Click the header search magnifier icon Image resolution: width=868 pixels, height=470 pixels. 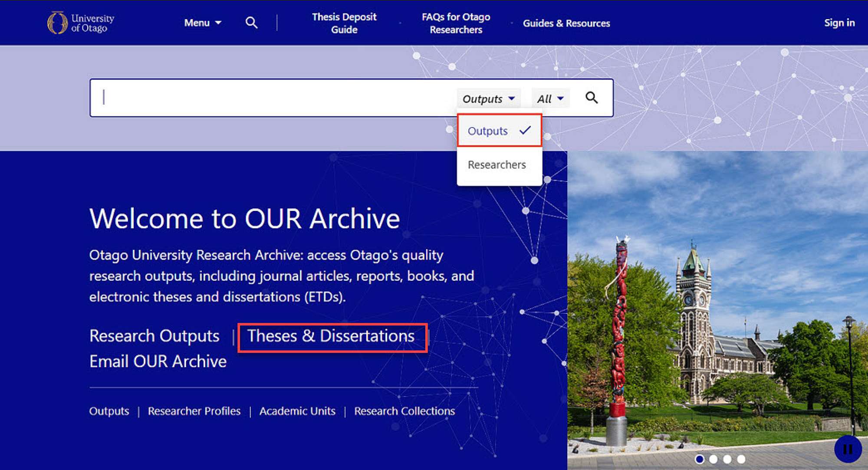click(x=251, y=23)
